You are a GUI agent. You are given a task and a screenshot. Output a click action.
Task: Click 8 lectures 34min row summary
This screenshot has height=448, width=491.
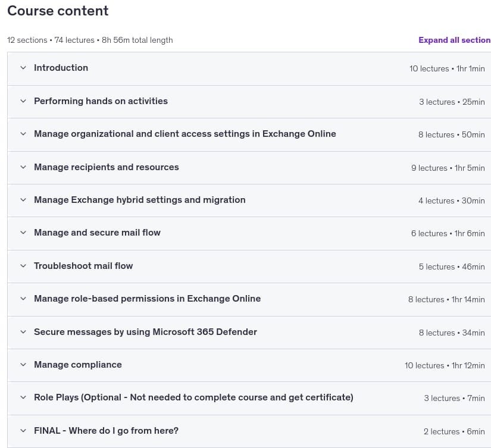point(452,333)
